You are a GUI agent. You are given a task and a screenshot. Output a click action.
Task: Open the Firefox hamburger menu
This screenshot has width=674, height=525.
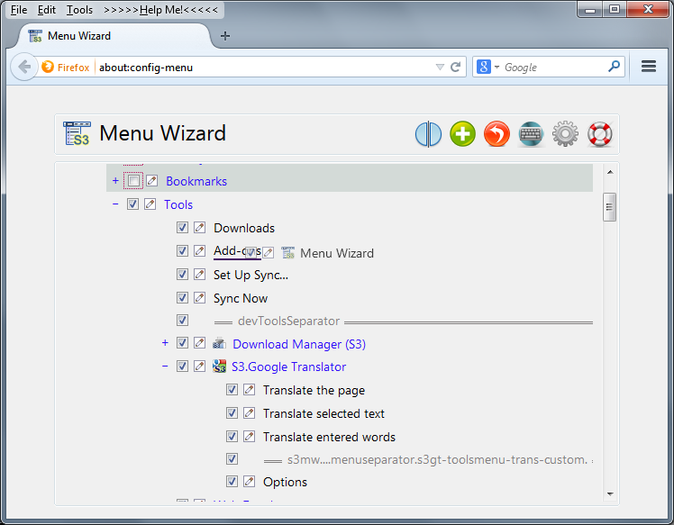pyautogui.click(x=649, y=66)
